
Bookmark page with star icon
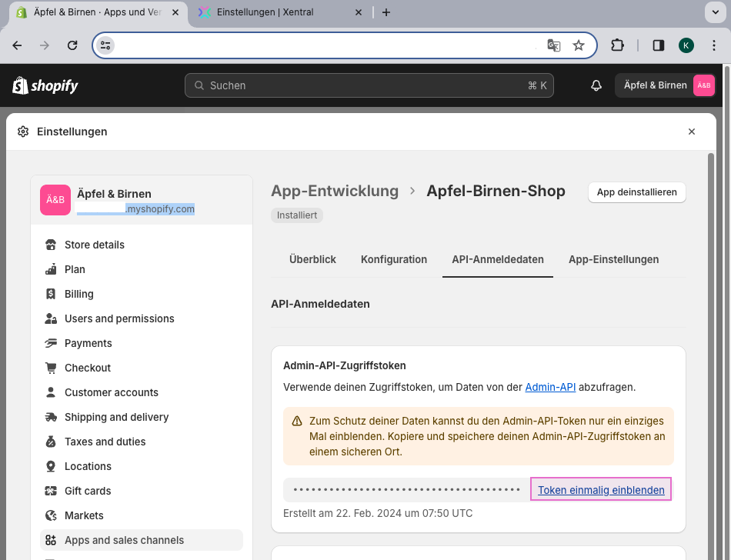[579, 45]
